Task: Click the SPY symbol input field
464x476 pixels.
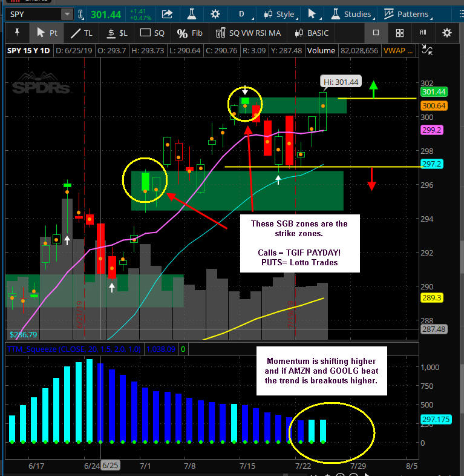Action: pos(33,15)
